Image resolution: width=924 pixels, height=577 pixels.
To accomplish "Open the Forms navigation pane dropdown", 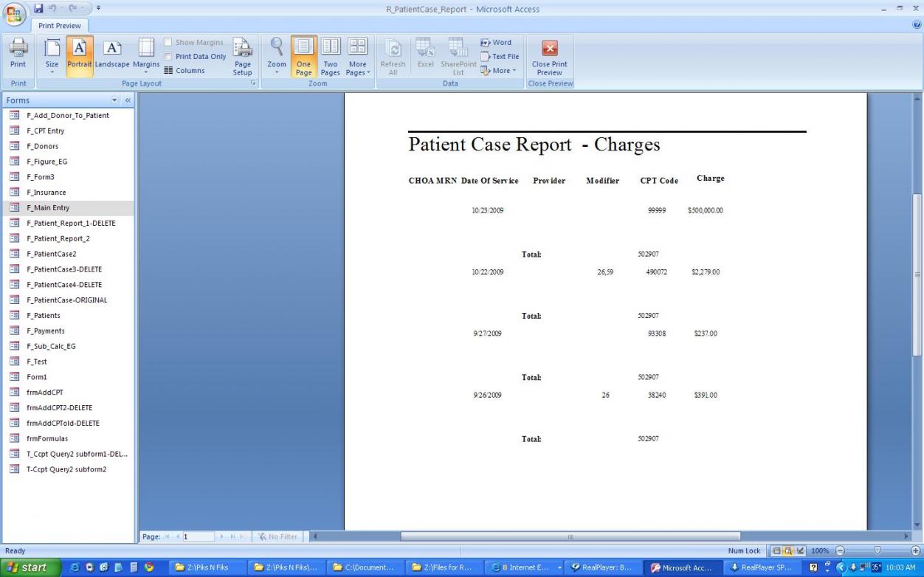I will [114, 100].
